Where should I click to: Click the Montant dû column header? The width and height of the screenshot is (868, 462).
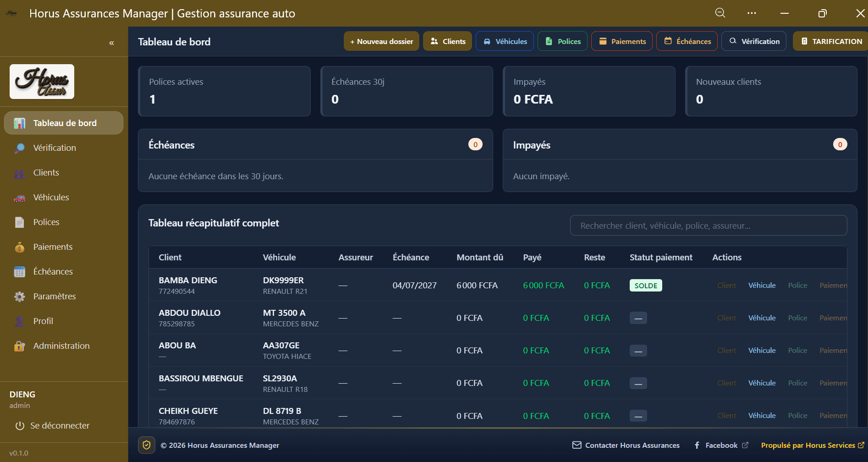click(x=480, y=257)
